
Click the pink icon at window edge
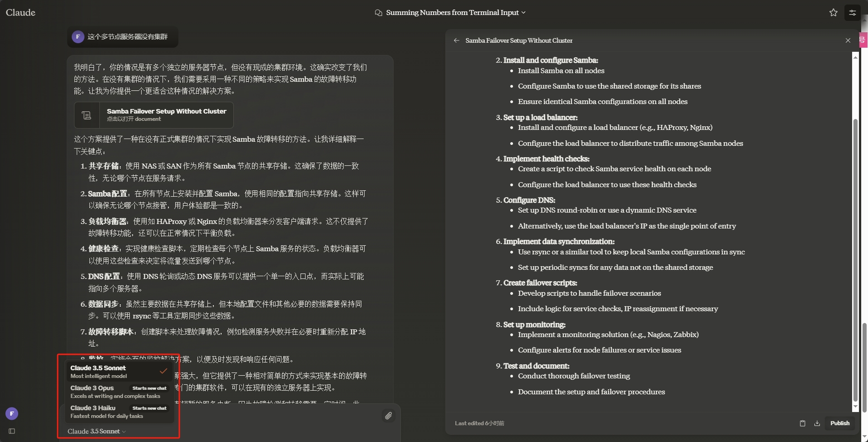tap(863, 40)
